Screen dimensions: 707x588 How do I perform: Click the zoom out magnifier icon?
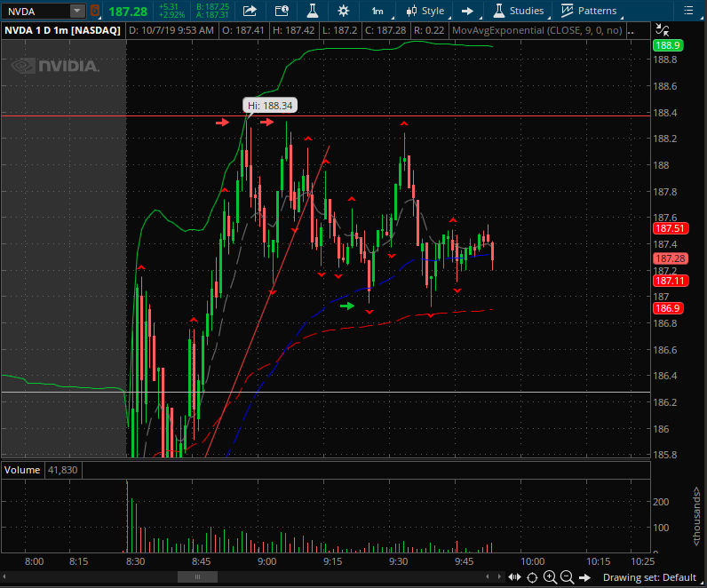567,577
